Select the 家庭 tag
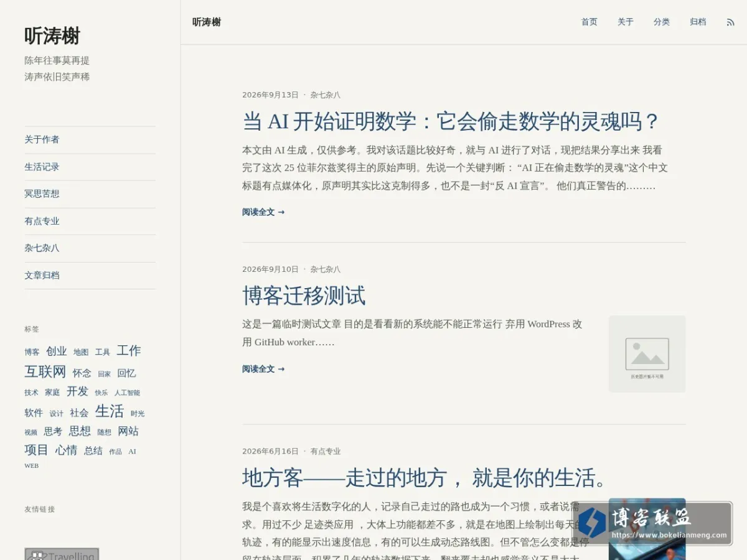This screenshot has width=747, height=560. tap(52, 393)
